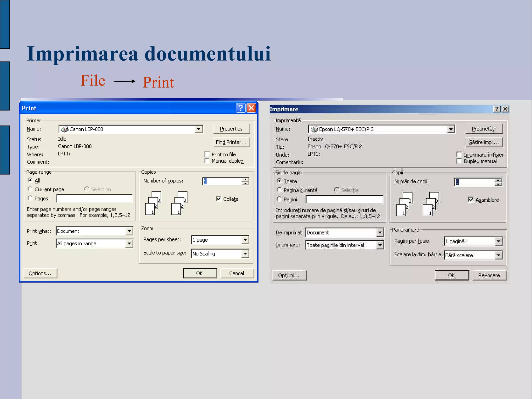The image size is (532, 399).
Task: Select the Toate radio button
Action: tap(279, 181)
